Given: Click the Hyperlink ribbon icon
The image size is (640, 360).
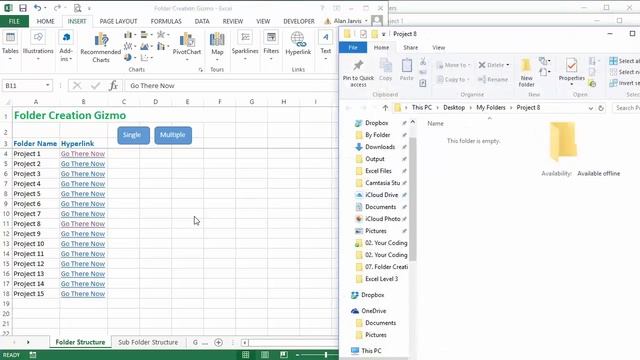Looking at the screenshot, I should click(x=298, y=44).
